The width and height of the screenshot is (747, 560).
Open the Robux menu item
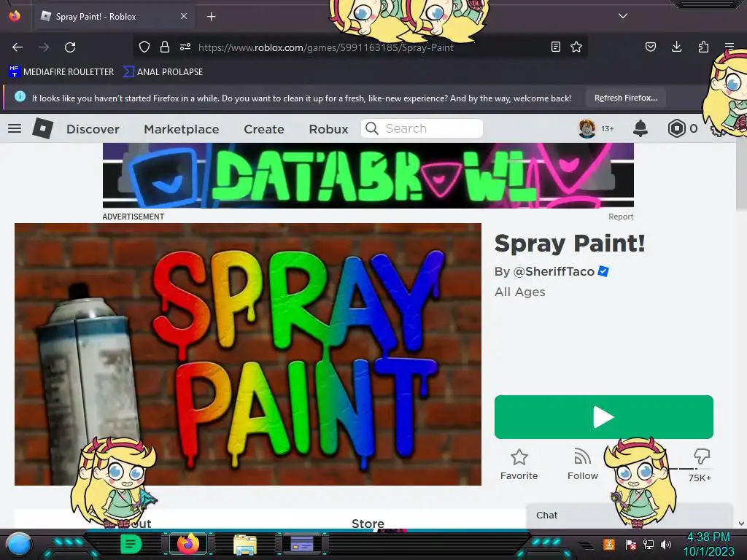328,129
